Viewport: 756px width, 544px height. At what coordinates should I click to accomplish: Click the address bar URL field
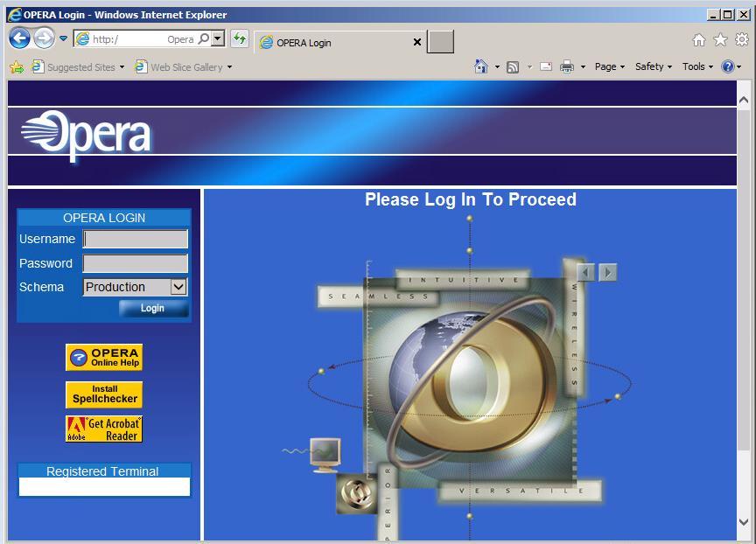click(129, 39)
